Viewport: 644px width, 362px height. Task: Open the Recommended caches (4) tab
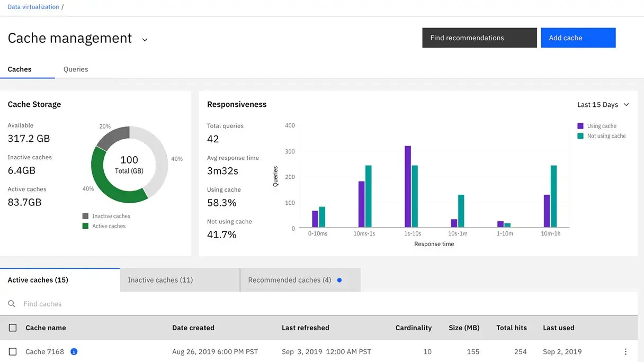289,280
